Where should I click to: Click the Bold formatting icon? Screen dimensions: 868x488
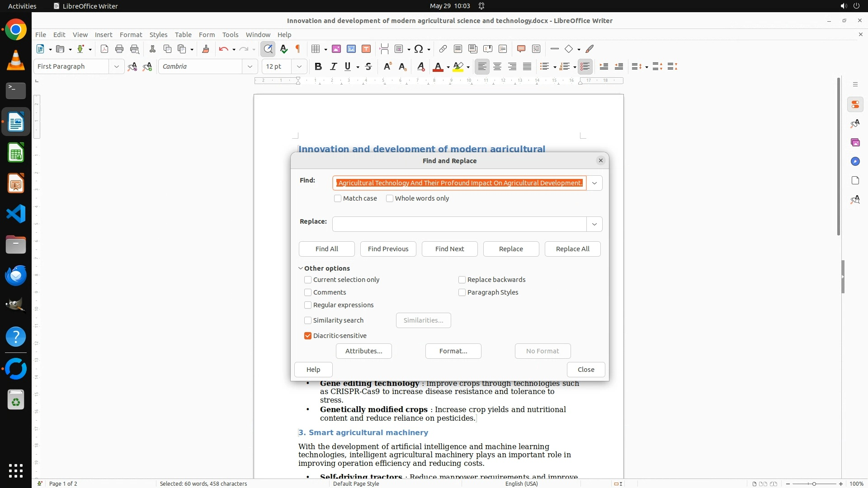point(318,66)
